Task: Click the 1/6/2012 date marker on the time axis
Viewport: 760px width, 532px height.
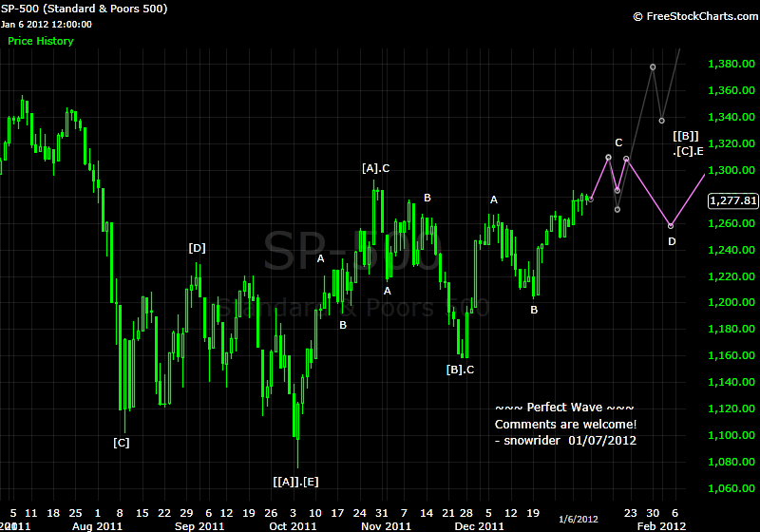Action: (579, 520)
